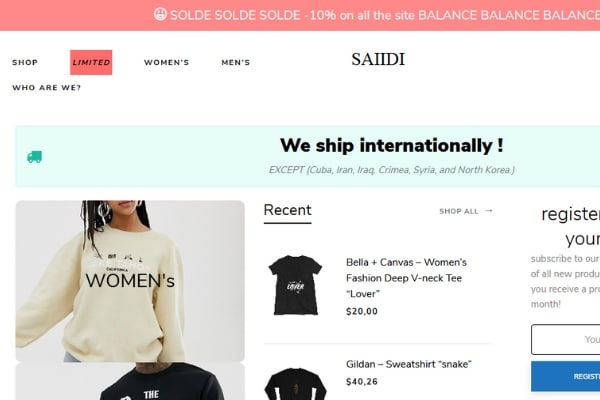Image resolution: width=600 pixels, height=400 pixels.
Task: Go to the WOMEN'S navigation link
Action: coord(166,62)
